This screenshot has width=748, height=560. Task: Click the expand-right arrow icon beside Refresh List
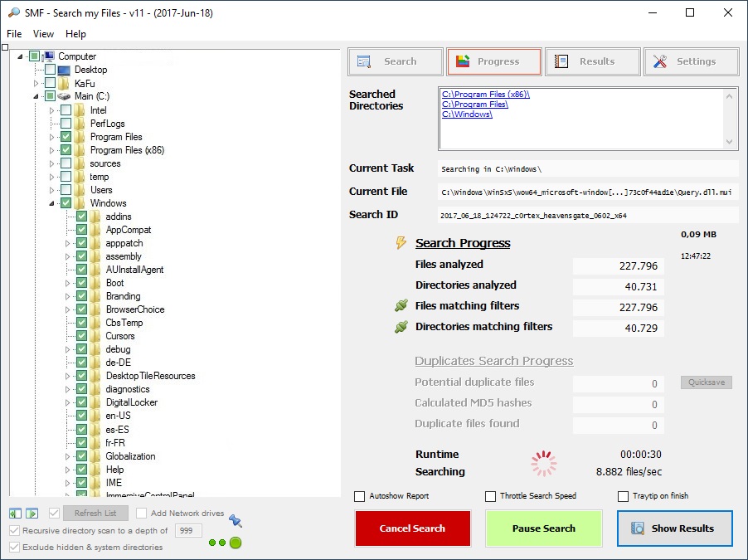(x=32, y=514)
